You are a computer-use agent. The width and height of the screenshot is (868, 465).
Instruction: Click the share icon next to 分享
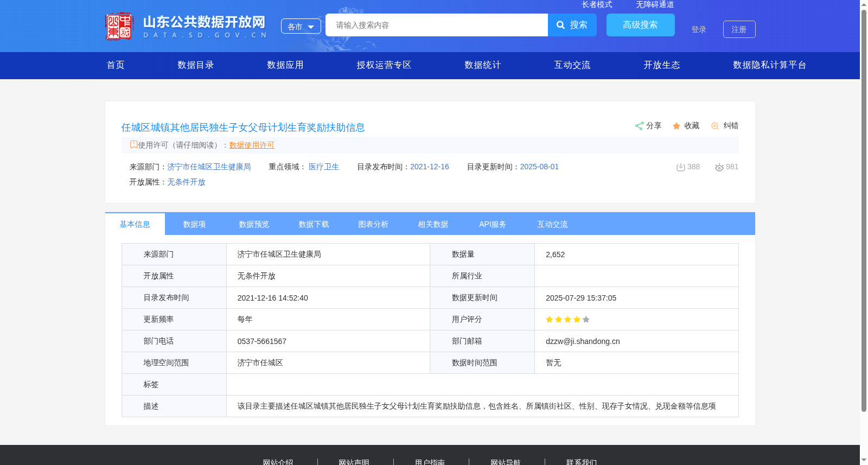639,126
